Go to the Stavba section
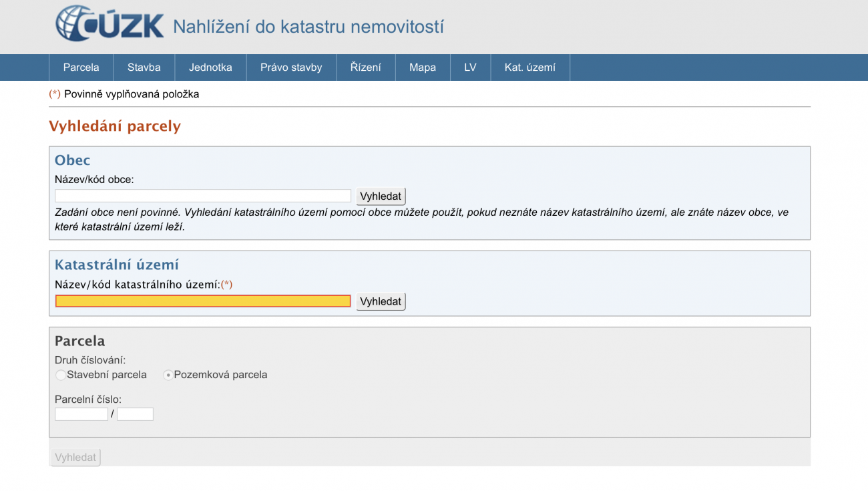Viewport: 868px width, 491px height. click(144, 67)
